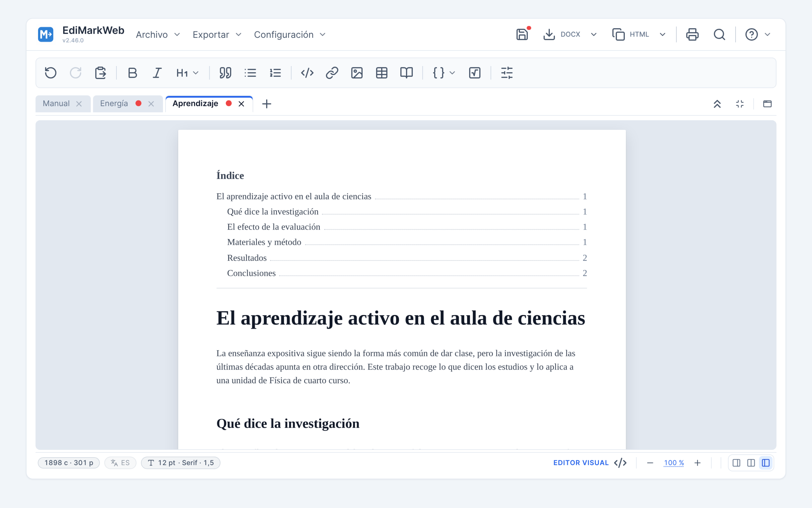The image size is (812, 508).
Task: Click the search magnifier icon
Action: [x=719, y=34]
